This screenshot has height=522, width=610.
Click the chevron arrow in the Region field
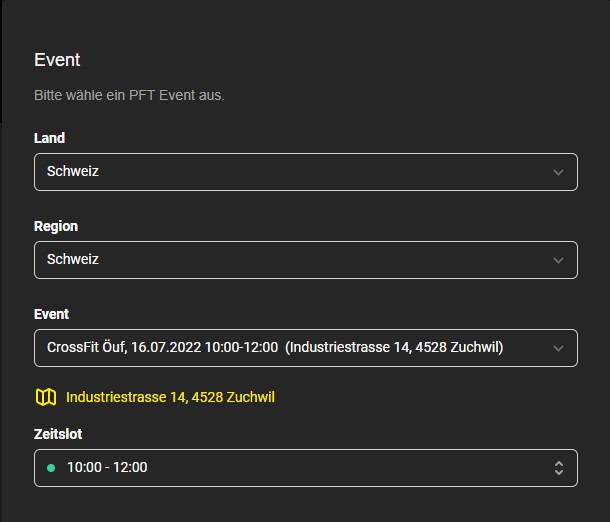click(559, 260)
